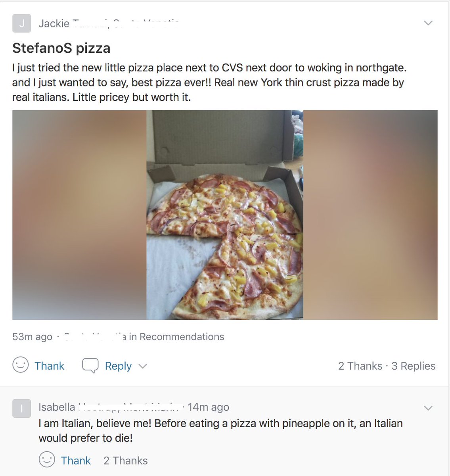Image resolution: width=450 pixels, height=476 pixels.
Task: Open Jackie's profile name link
Action: point(54,24)
